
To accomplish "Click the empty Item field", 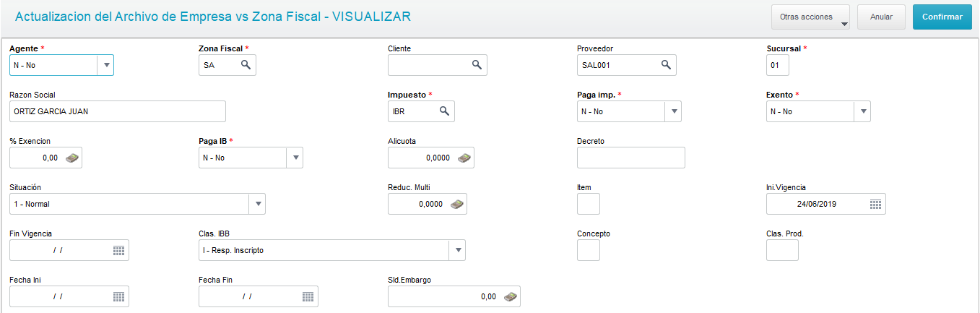I will click(589, 204).
